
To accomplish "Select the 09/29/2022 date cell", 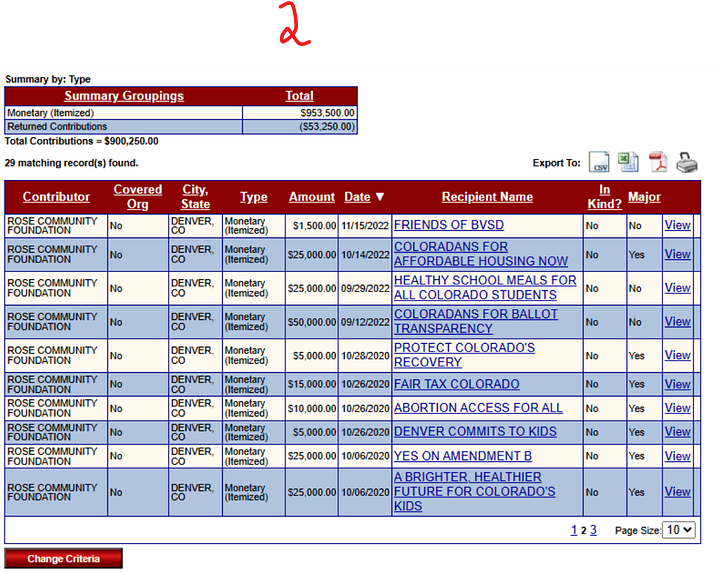I will (x=365, y=288).
